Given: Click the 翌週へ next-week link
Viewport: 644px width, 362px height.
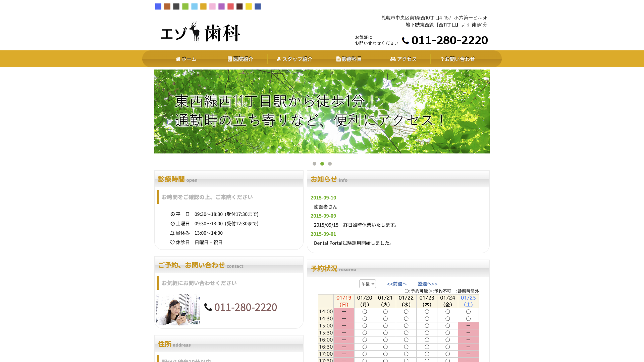Looking at the screenshot, I should [427, 284].
